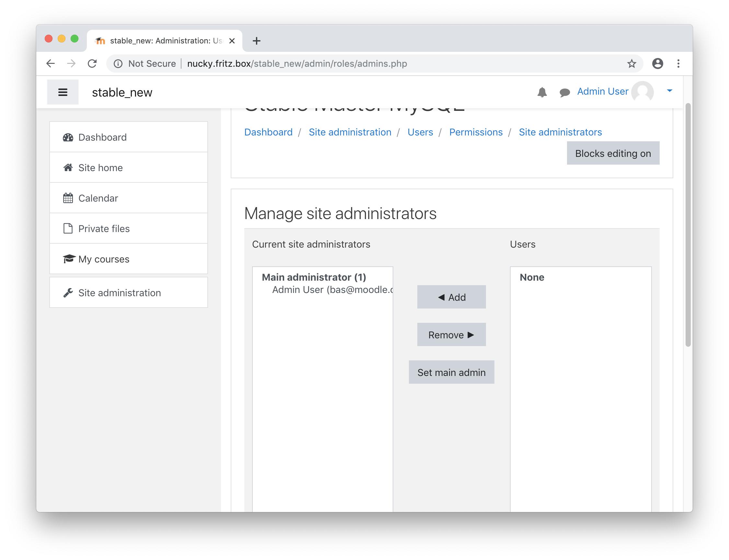Expand the user menu dropdown arrow
729x560 pixels.
[x=670, y=91]
